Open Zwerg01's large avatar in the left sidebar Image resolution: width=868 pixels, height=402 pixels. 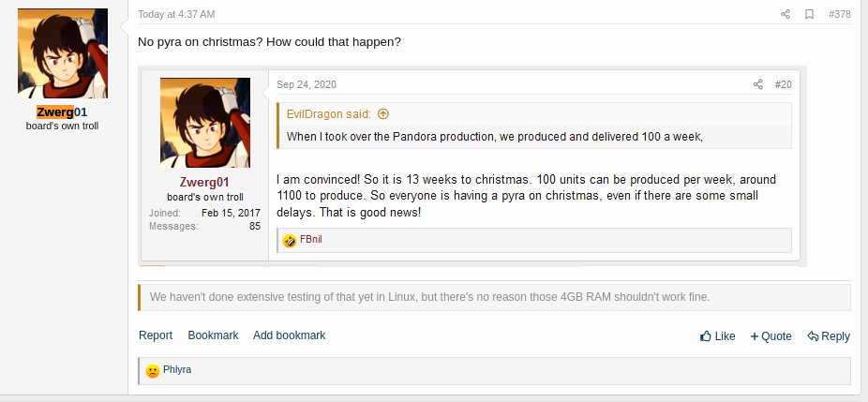coord(63,53)
